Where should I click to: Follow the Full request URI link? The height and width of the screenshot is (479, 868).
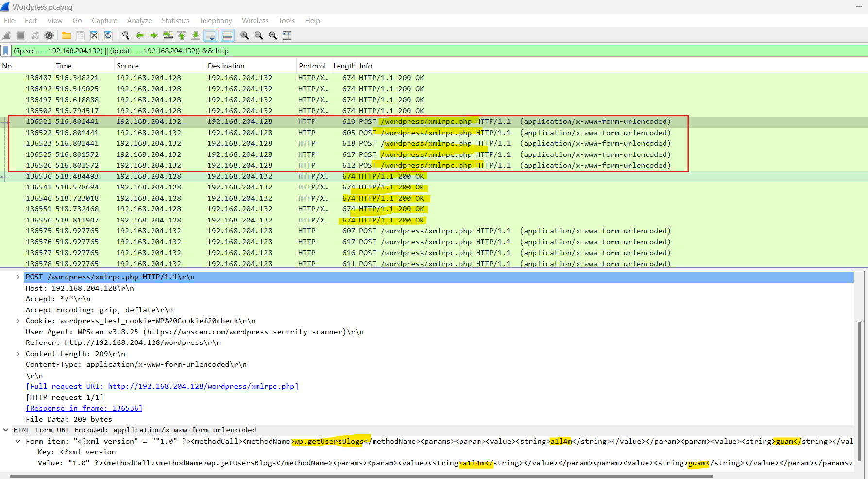click(x=162, y=386)
